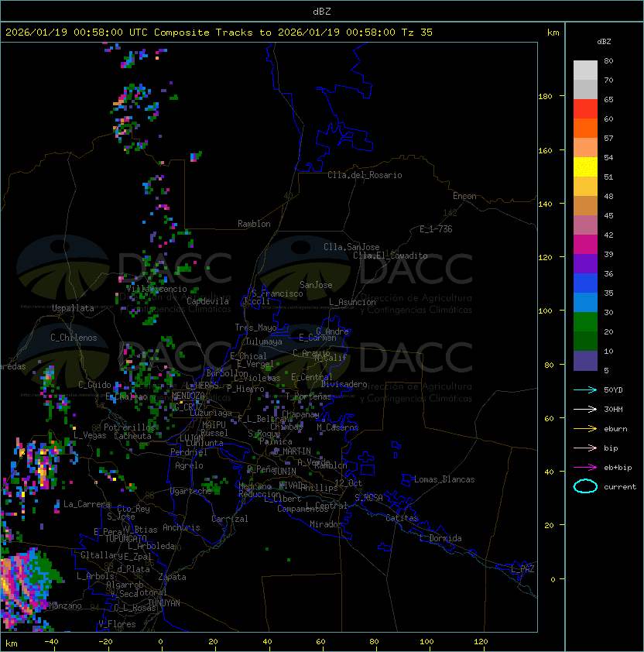This screenshot has height=652, width=644.
Task: Click the Agrelo map label
Action: [x=189, y=465]
